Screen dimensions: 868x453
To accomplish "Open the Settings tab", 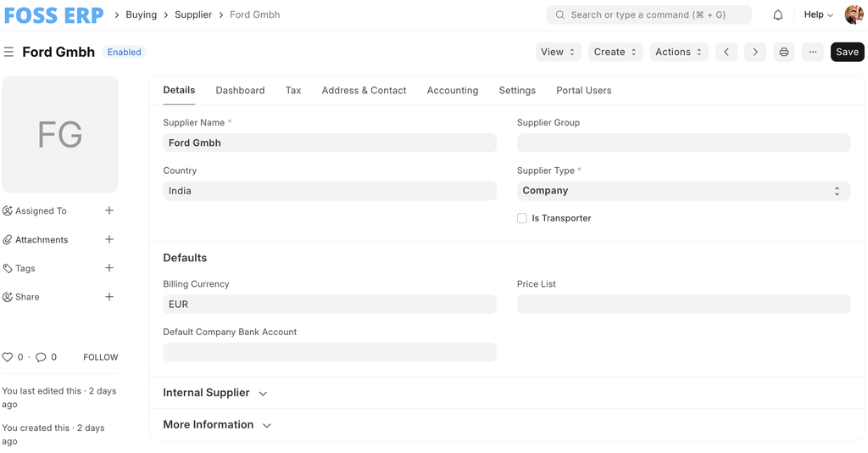I will point(517,90).
